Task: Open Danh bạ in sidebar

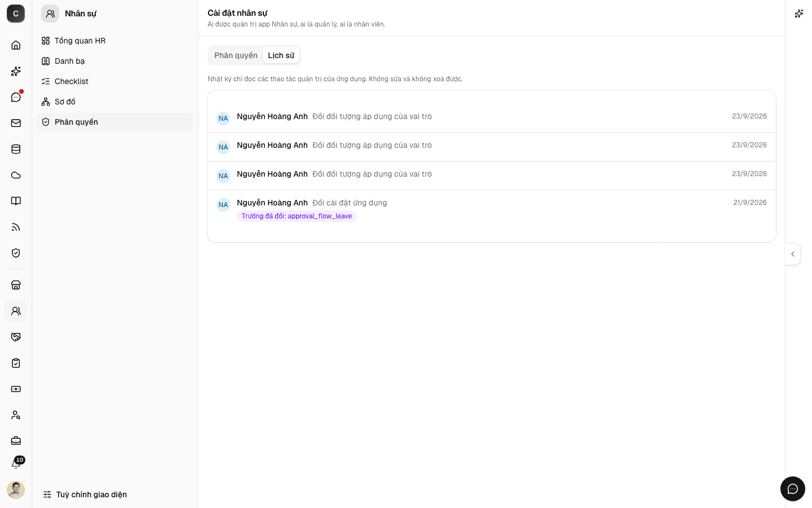Action: click(115, 61)
